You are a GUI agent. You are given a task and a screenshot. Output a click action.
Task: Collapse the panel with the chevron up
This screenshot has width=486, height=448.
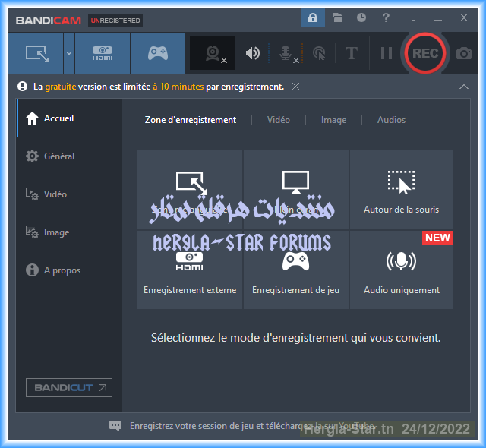[x=464, y=87]
